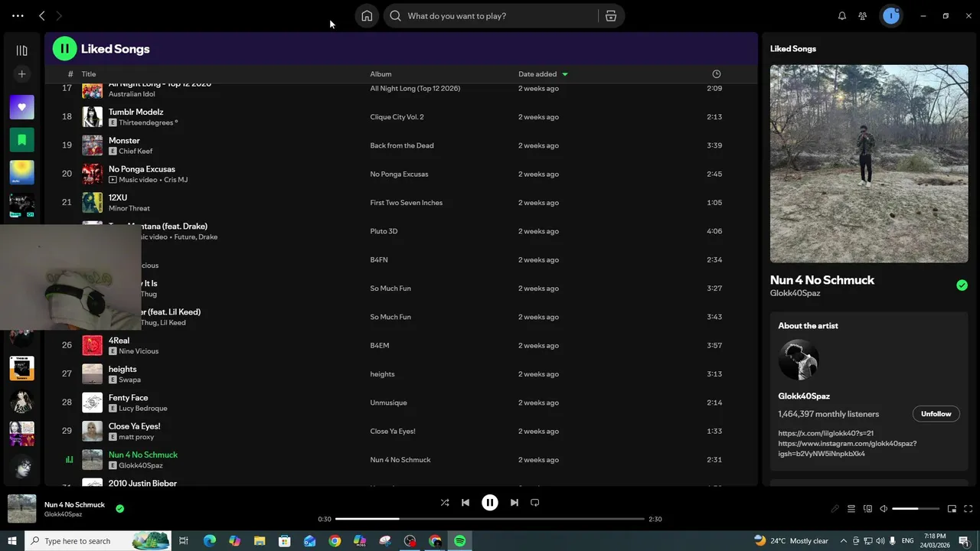Sort by Date added column header
Image resolution: width=980 pixels, height=551 pixels.
tap(543, 74)
